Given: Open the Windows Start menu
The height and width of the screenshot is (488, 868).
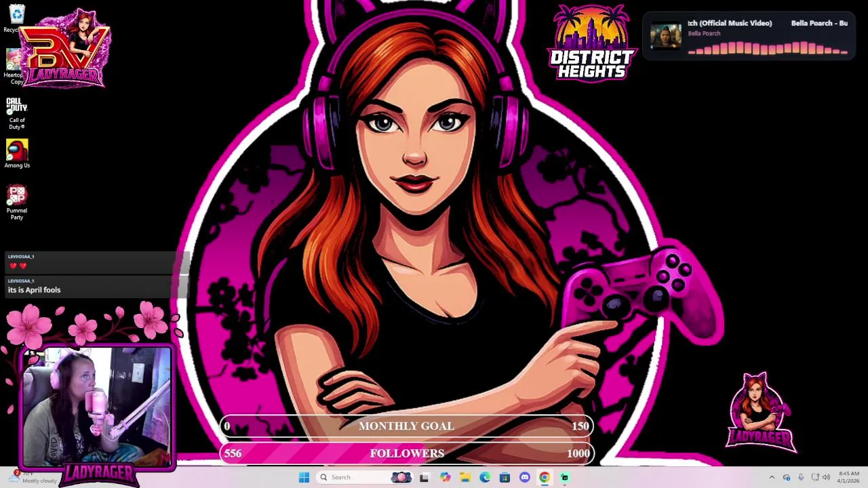Looking at the screenshot, I should pos(304,477).
